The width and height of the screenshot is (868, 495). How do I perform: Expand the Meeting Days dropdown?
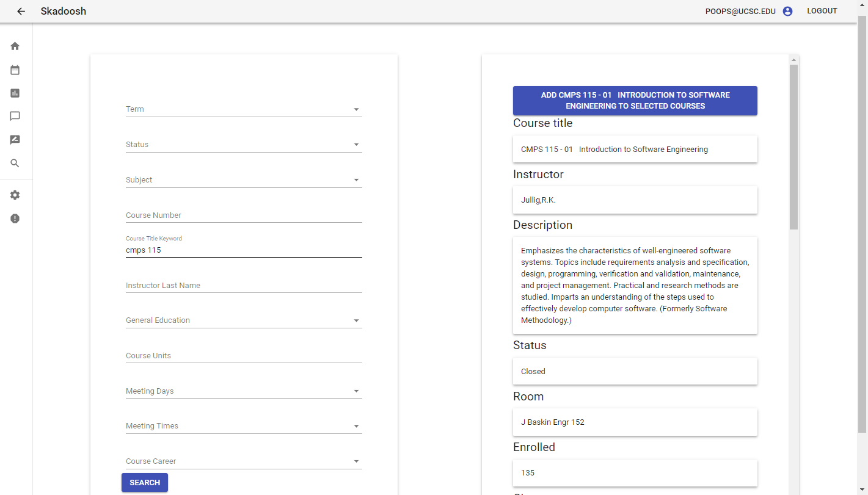click(x=244, y=391)
